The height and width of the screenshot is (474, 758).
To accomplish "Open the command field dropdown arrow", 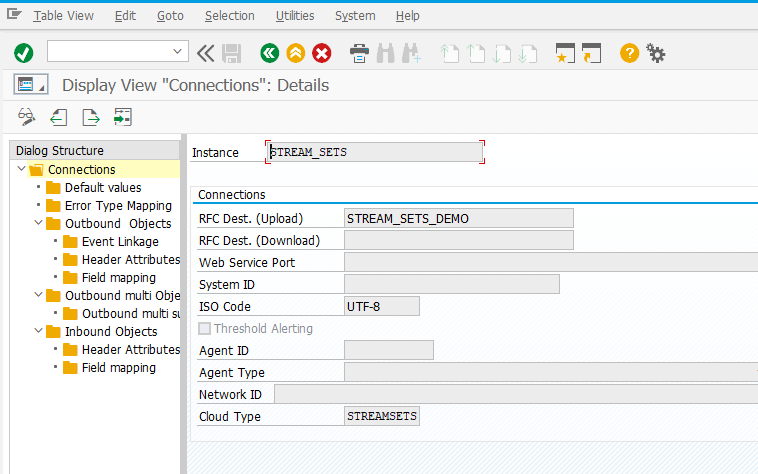I will [178, 51].
